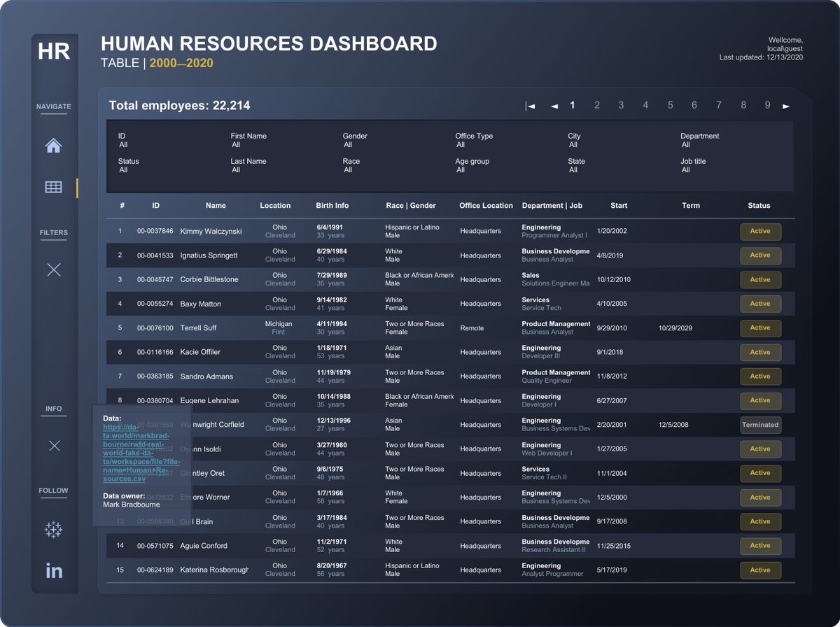This screenshot has height=627, width=840.
Task: Click term date 10/29/2029
Action: [x=675, y=328]
